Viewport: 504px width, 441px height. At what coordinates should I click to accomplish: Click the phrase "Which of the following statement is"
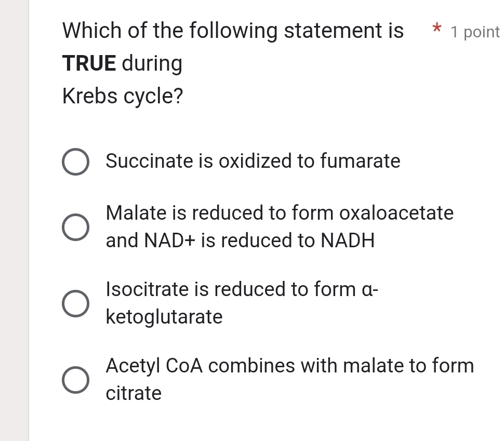(233, 31)
